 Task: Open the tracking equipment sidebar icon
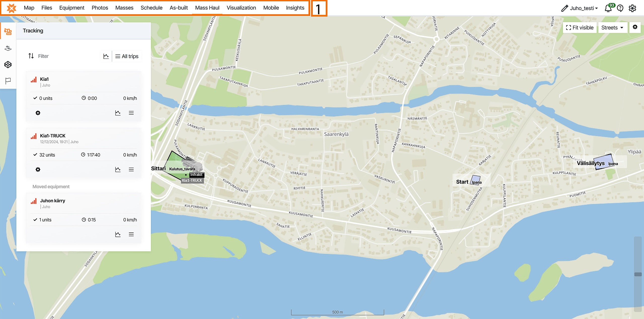tap(8, 31)
